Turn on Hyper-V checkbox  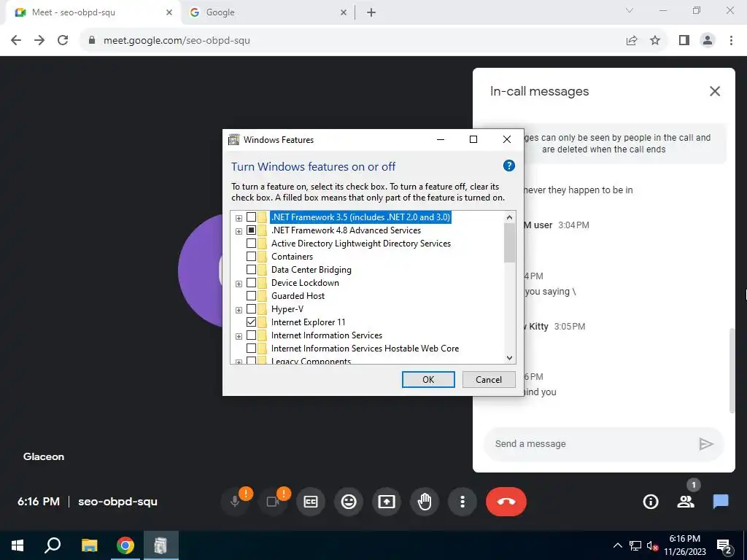coord(251,309)
